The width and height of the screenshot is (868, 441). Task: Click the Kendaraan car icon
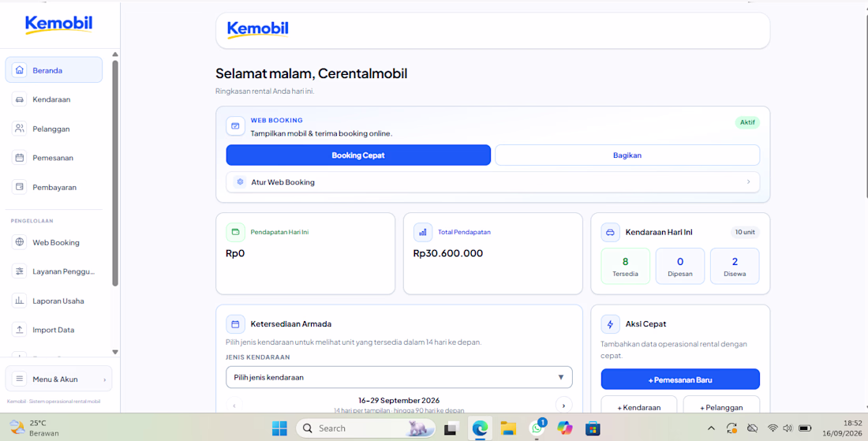pos(20,99)
